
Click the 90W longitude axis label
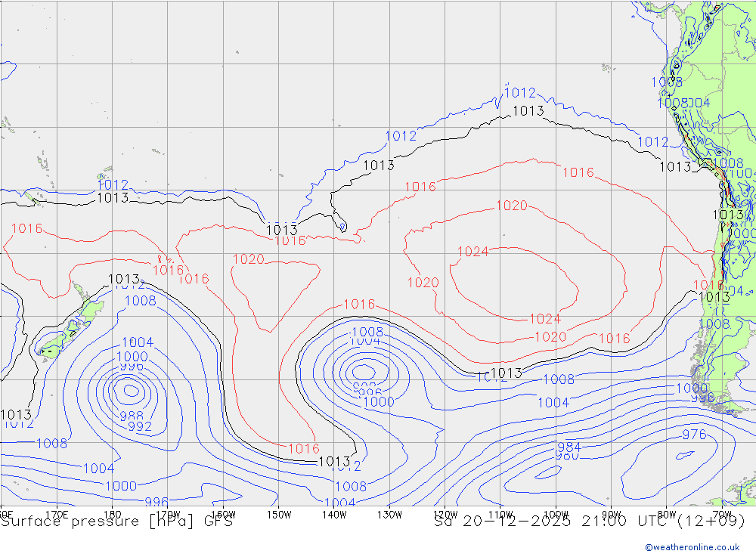[x=612, y=515]
